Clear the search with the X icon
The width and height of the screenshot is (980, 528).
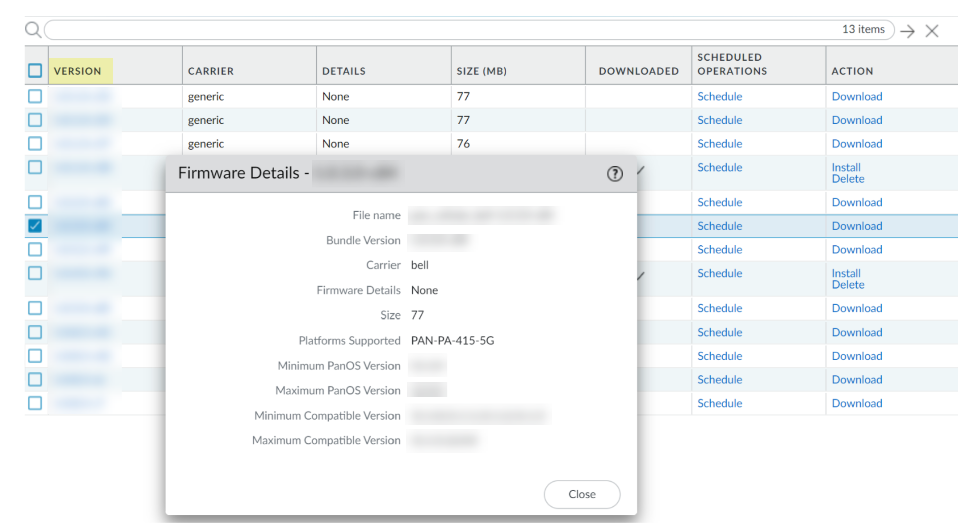pos(932,31)
